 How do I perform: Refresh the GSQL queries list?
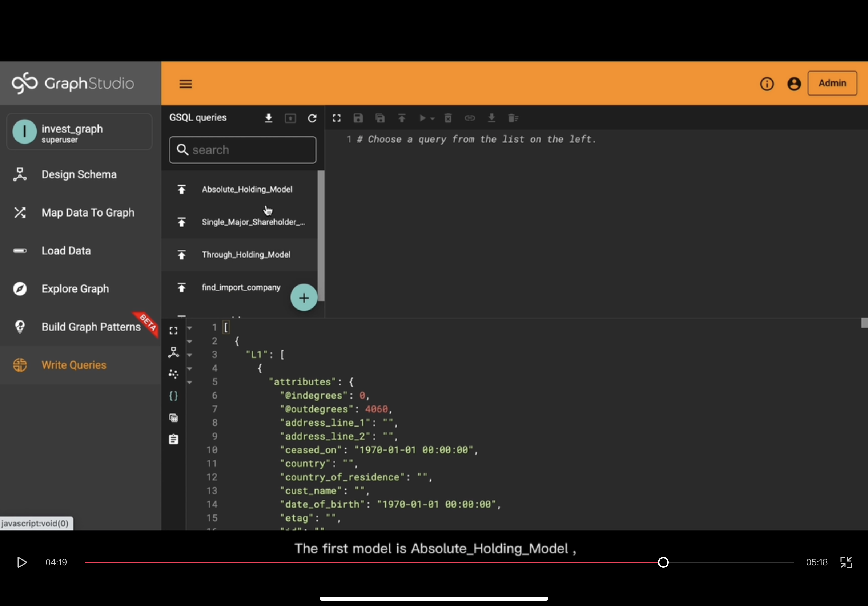[x=312, y=118]
